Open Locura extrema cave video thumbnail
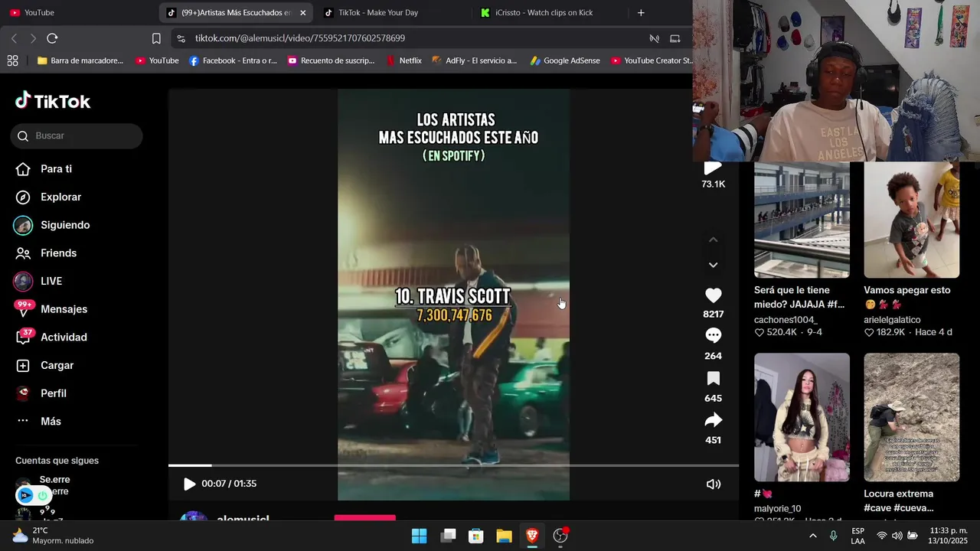The height and width of the screenshot is (551, 980). point(911,417)
